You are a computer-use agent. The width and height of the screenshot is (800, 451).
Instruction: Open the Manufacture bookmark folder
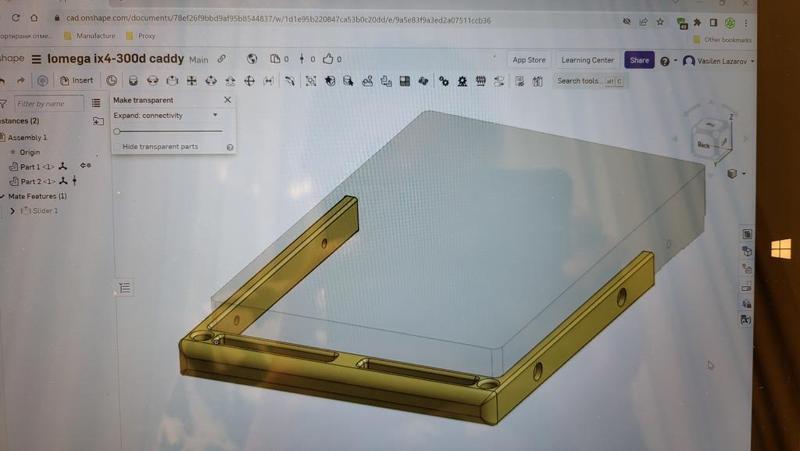pyautogui.click(x=90, y=36)
